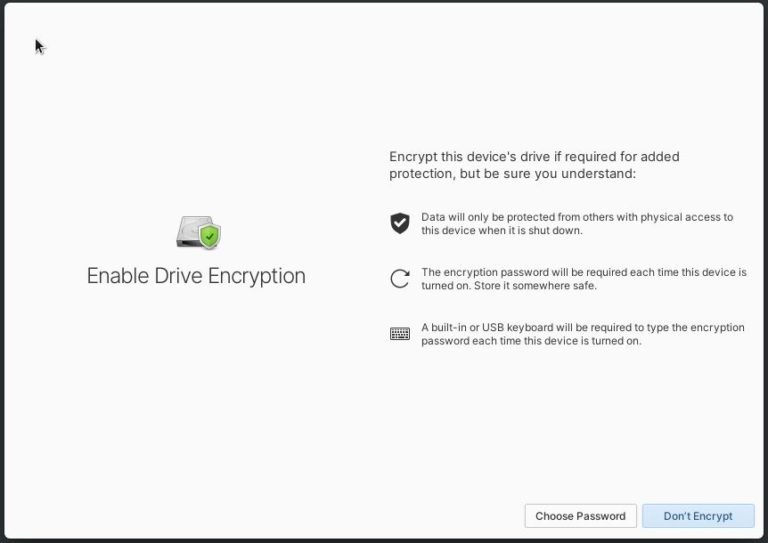Screen dimensions: 768x543
Task: Click the word 'Encryption' in the title
Action: (x=257, y=277)
